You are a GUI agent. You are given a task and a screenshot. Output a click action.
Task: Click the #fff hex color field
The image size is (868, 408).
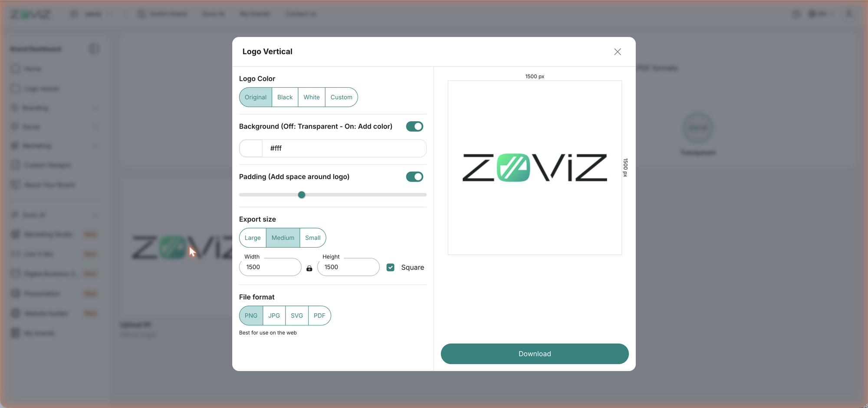pyautogui.click(x=344, y=148)
